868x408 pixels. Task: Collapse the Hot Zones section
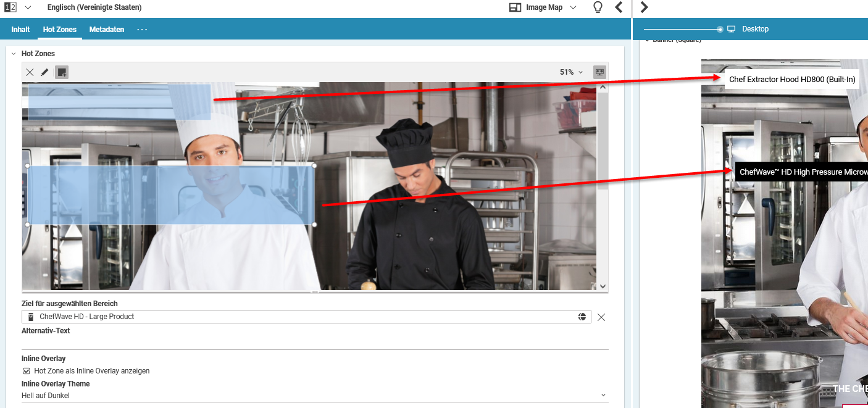tap(14, 54)
